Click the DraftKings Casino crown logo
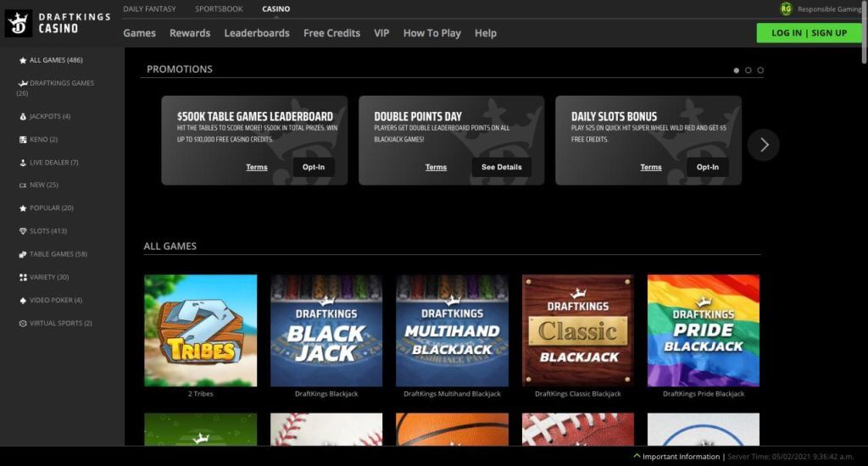868x466 pixels. point(19,24)
